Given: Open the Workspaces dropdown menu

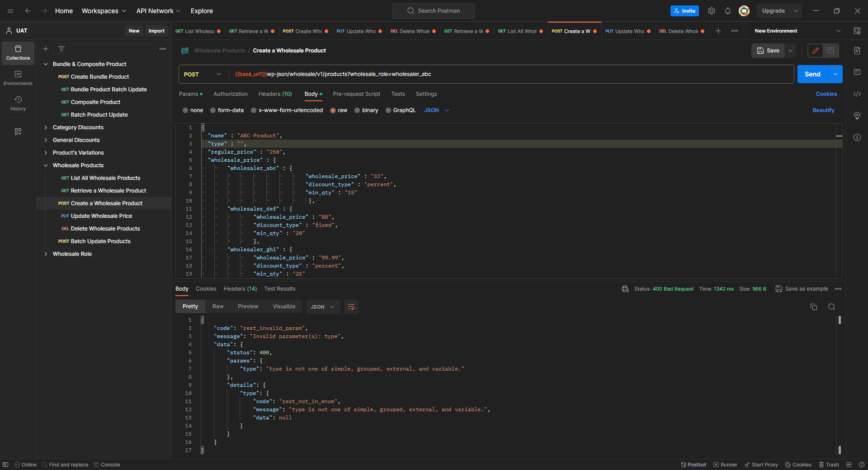Looking at the screenshot, I should coord(104,11).
